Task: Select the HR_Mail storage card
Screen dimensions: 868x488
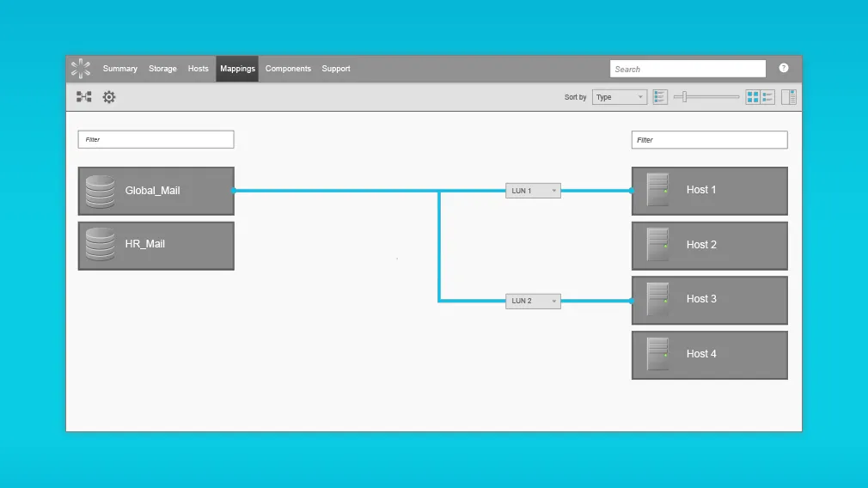Action: pyautogui.click(x=156, y=246)
